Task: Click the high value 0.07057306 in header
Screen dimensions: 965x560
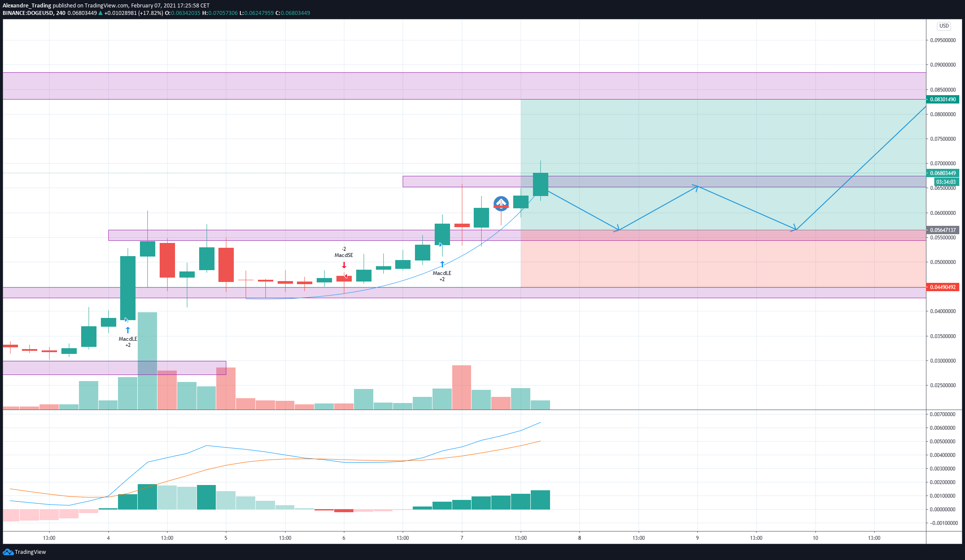Action: [223, 13]
